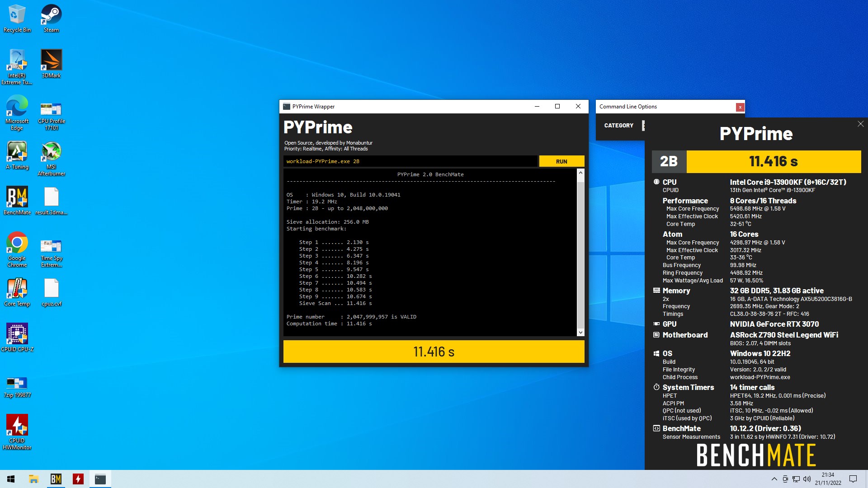Select Intel Extreme Tuning Utility icon
This screenshot has width=868, height=488.
[x=17, y=67]
